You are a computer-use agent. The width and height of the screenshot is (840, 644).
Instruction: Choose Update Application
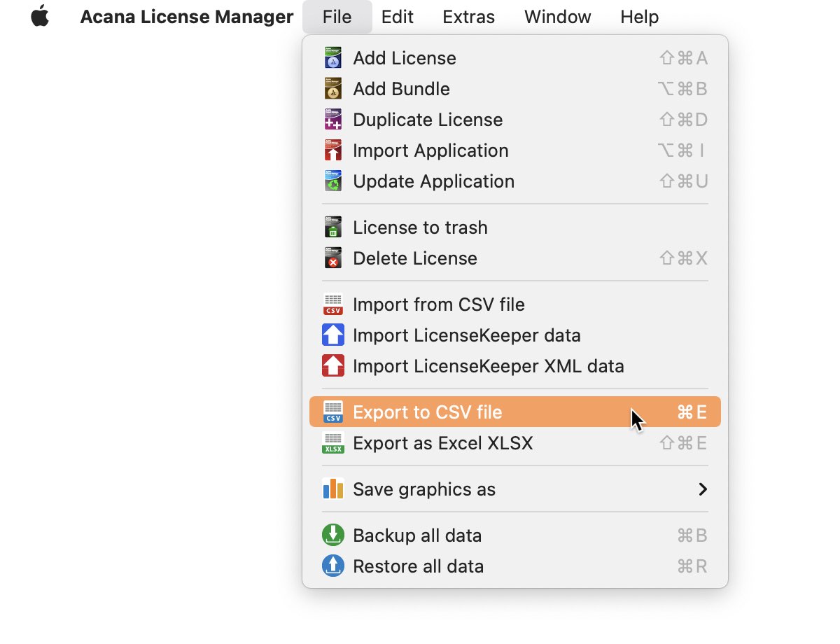(515, 181)
